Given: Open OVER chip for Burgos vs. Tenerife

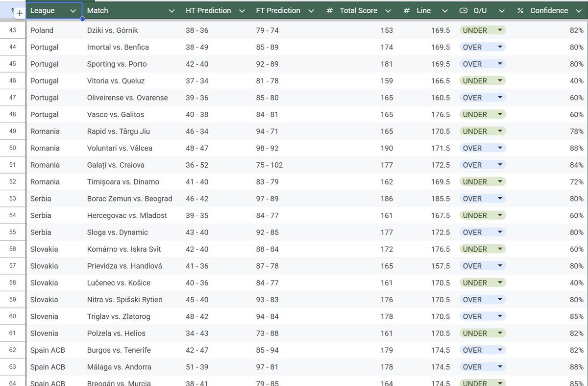Looking at the screenshot, I should click(483, 350).
